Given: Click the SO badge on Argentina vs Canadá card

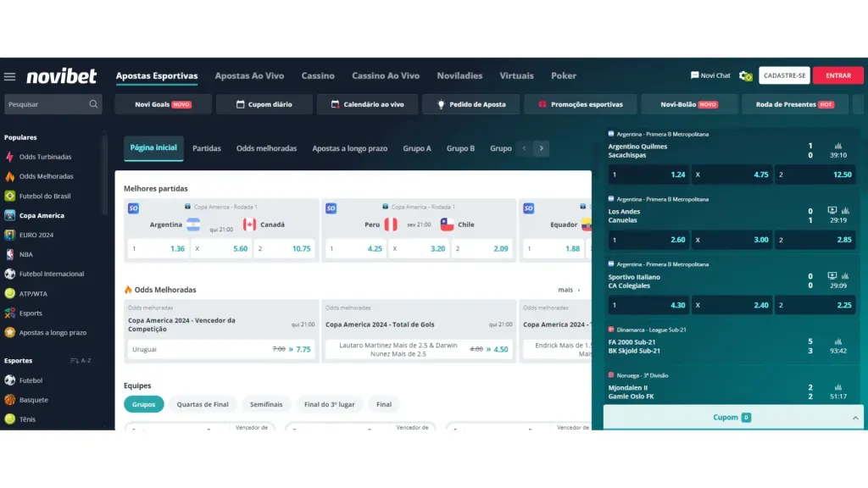Looking at the screenshot, I should (133, 208).
